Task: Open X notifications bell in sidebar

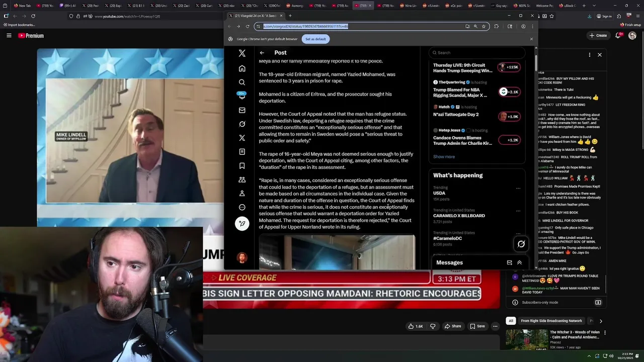Action: pyautogui.click(x=242, y=96)
